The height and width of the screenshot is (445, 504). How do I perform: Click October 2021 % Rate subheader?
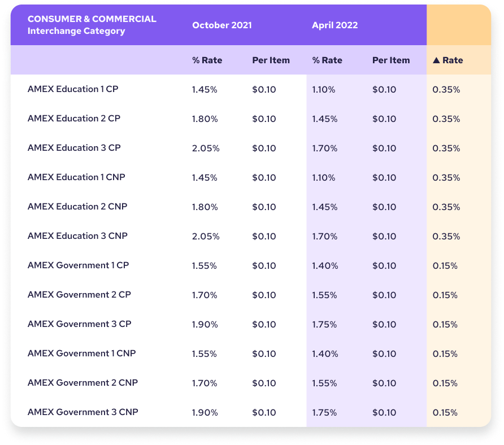[207, 60]
